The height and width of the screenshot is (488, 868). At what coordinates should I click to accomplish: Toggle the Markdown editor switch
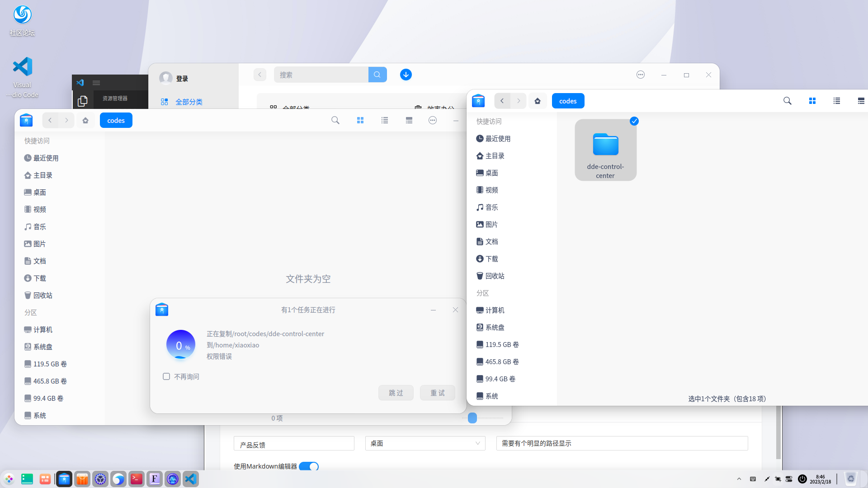(309, 466)
